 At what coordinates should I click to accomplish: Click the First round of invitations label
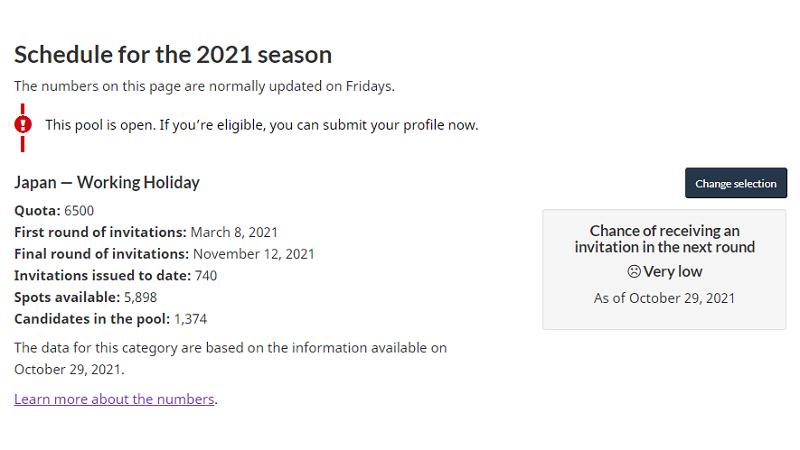101,232
